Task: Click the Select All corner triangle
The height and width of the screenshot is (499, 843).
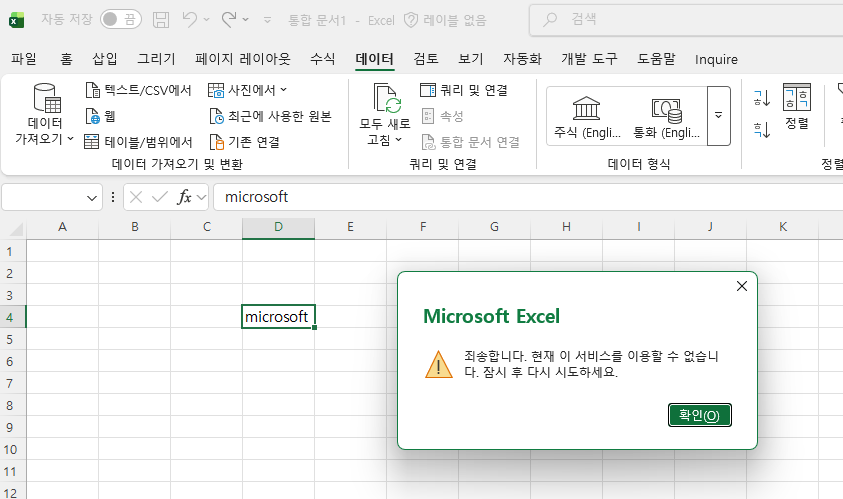Action: (16, 230)
